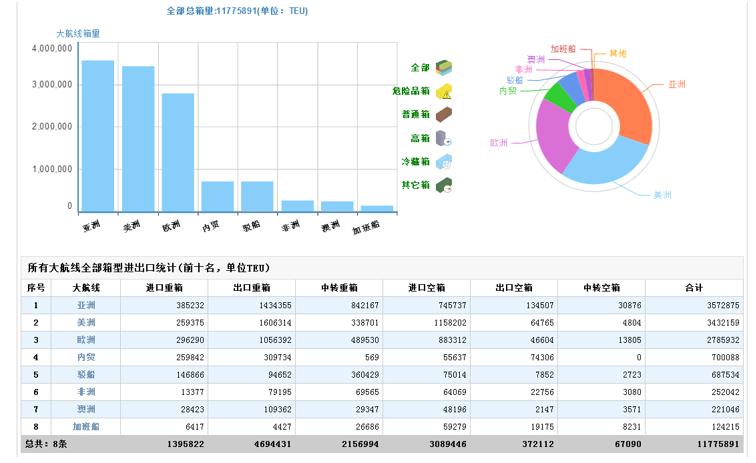Click the 大航线 column header

point(86,288)
